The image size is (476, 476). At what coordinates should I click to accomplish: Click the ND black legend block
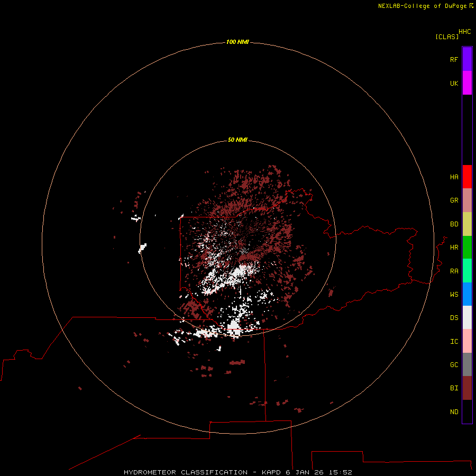click(467, 411)
